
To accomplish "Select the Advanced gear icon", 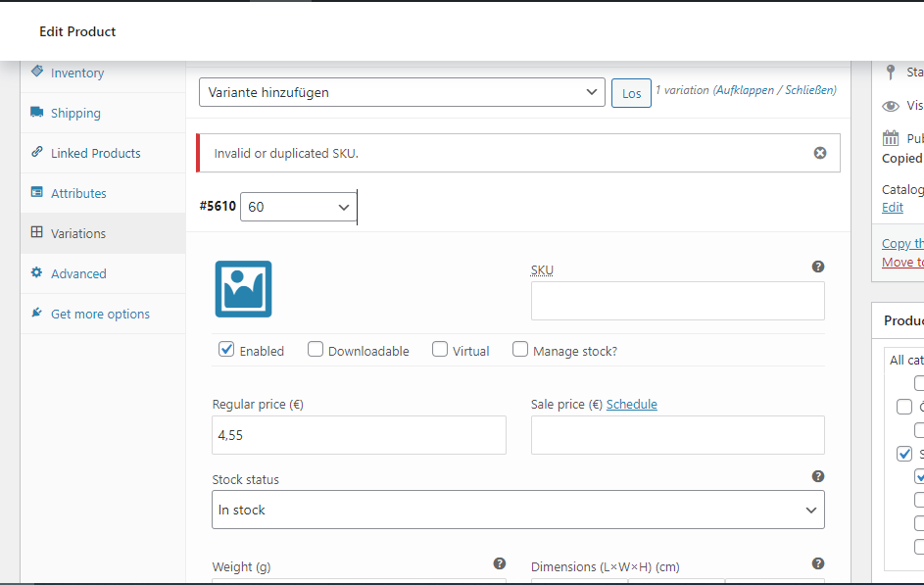I will (36, 273).
